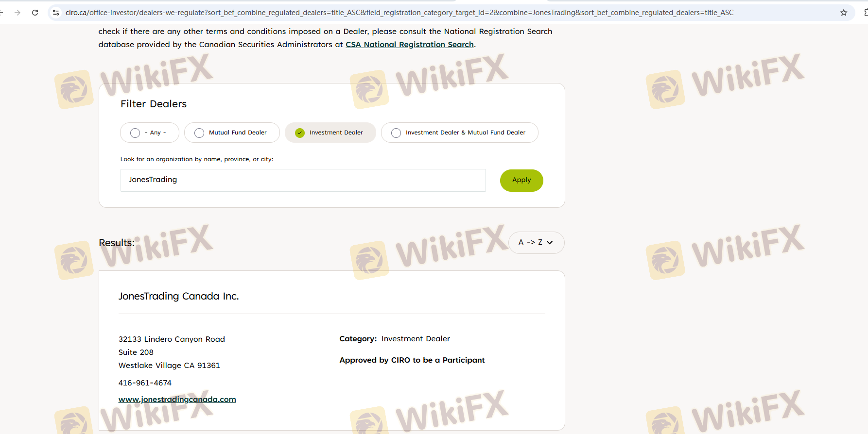The height and width of the screenshot is (434, 868).
Task: Bookmark this page with the star
Action: [844, 13]
